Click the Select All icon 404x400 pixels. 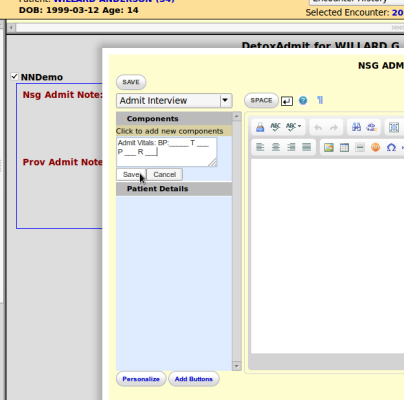click(394, 127)
